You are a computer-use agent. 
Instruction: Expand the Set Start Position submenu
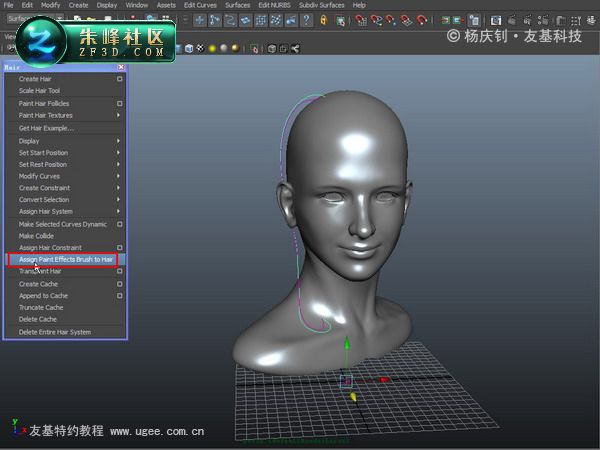click(x=118, y=153)
